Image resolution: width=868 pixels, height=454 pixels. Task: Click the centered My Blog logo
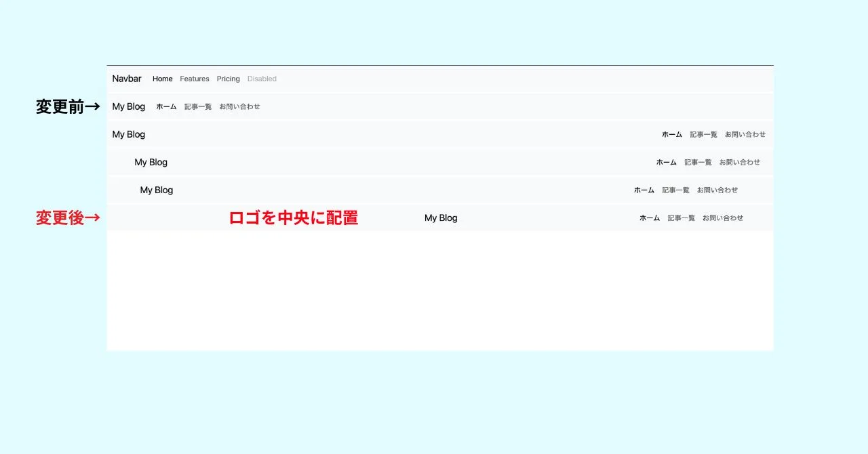pos(441,218)
